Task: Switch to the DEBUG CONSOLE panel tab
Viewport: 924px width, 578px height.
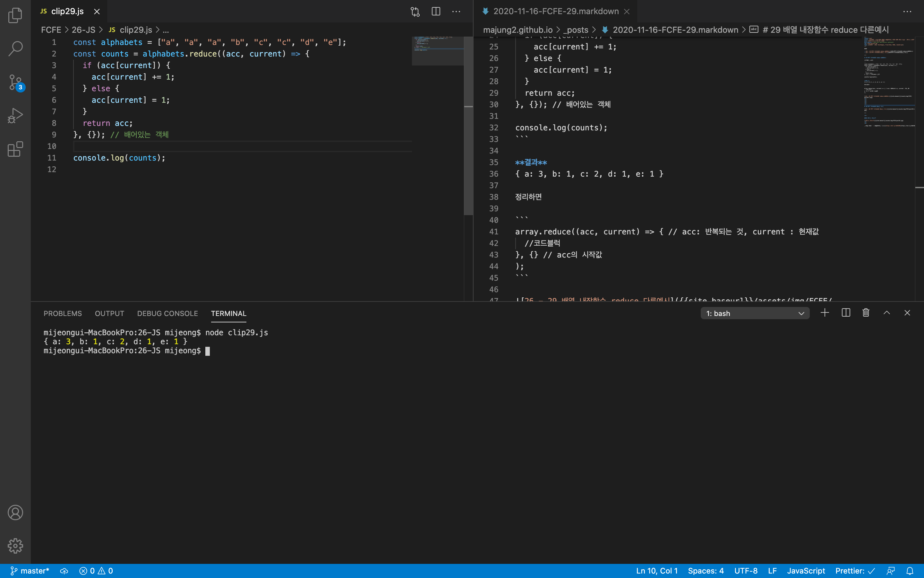Action: click(x=167, y=313)
